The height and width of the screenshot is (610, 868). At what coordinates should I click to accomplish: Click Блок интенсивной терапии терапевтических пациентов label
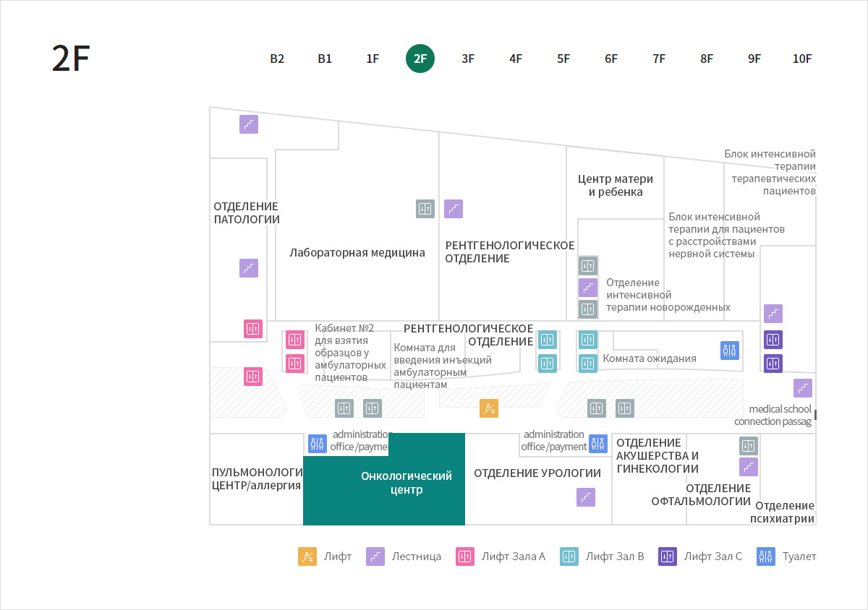click(770, 173)
